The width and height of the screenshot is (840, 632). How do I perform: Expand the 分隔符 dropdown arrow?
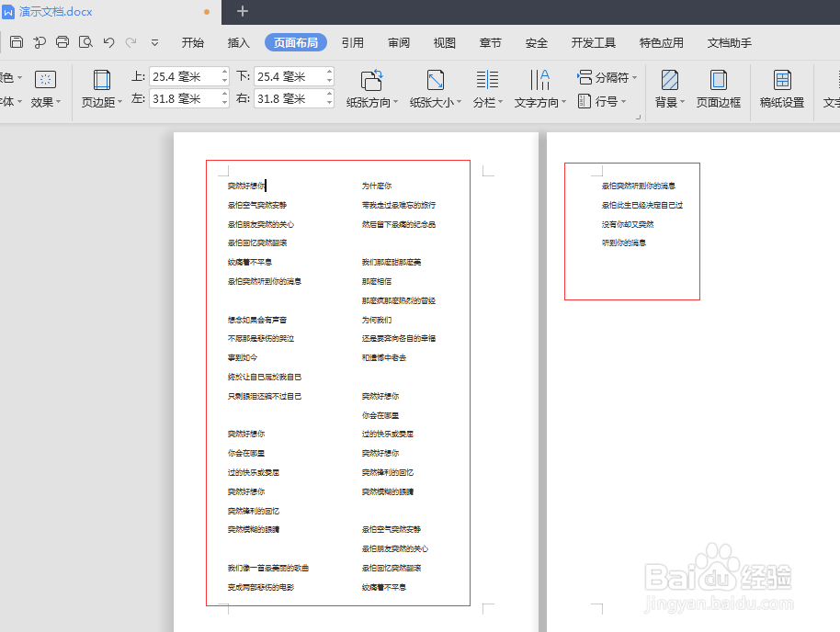pos(634,78)
